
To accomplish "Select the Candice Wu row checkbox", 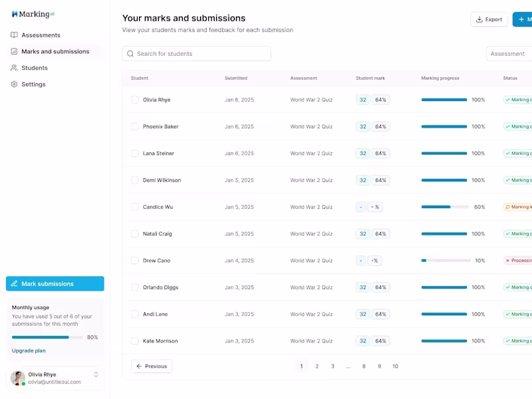I will coord(134,207).
